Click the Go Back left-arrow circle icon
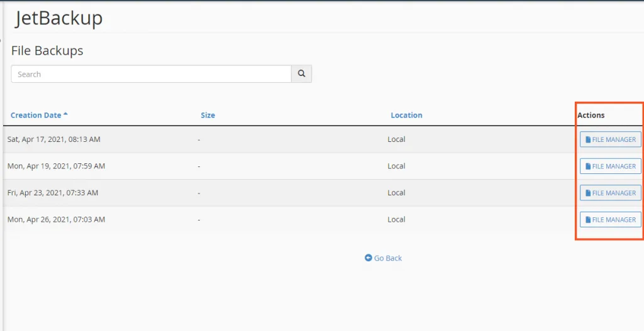 tap(369, 258)
